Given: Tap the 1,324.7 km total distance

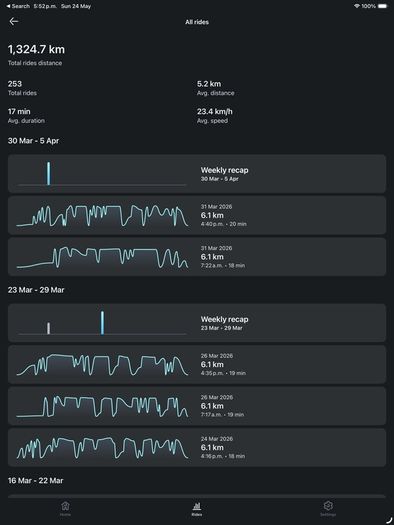Looking at the screenshot, I should [x=36, y=50].
